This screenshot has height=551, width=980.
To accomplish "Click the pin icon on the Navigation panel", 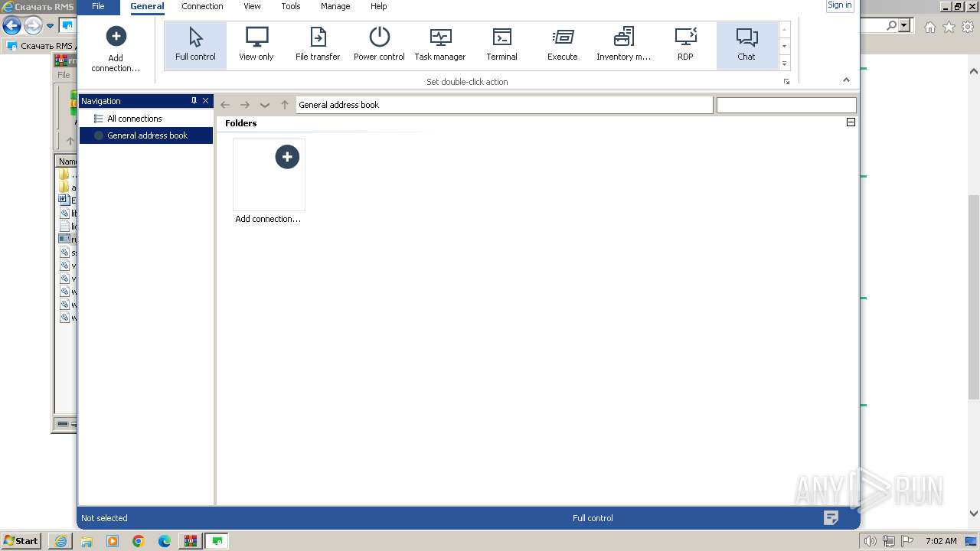I will point(194,100).
